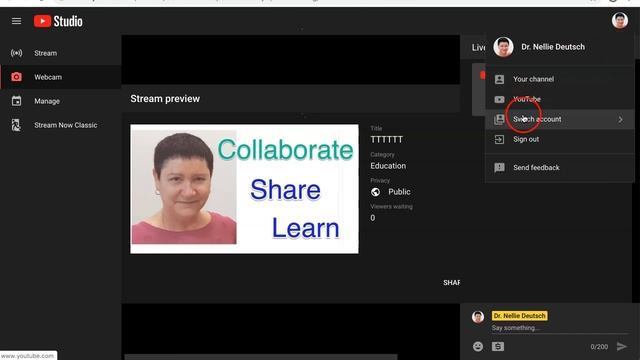Click the Your channel person icon
Screen dimensions: 640x360
[499, 79]
